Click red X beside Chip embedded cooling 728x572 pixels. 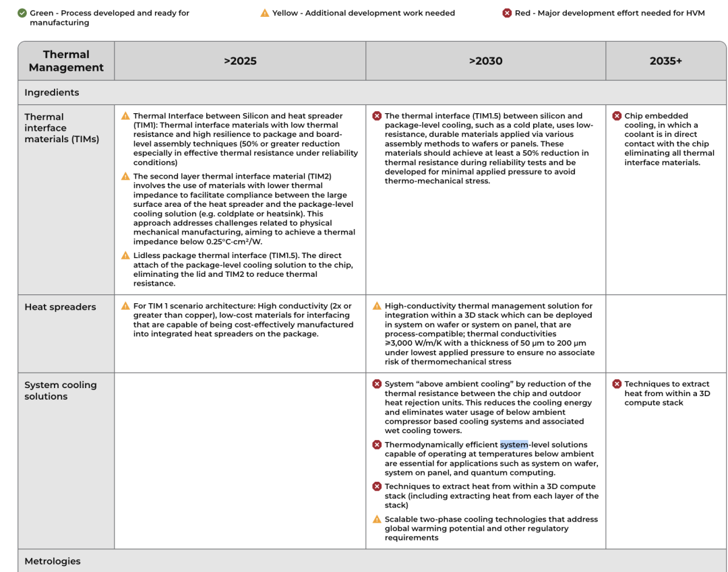(617, 116)
